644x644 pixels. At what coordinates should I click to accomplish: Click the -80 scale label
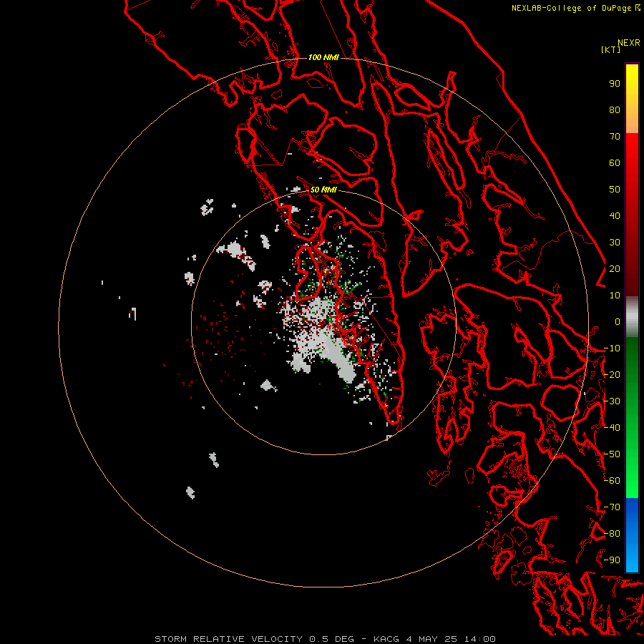(612, 534)
